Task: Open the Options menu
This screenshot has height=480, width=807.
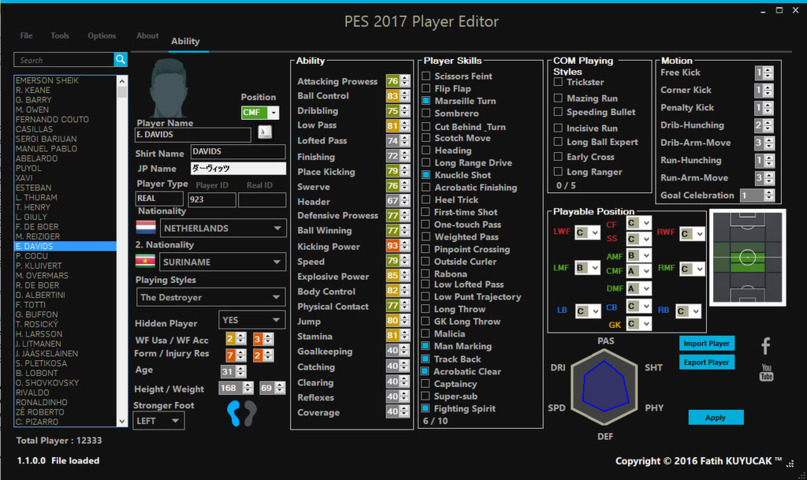Action: [101, 35]
